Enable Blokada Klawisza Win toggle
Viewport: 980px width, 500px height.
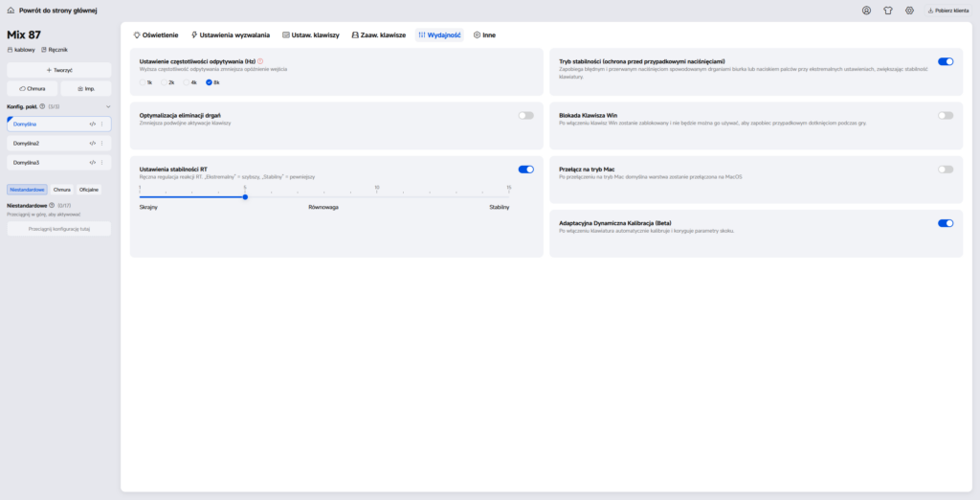click(946, 115)
